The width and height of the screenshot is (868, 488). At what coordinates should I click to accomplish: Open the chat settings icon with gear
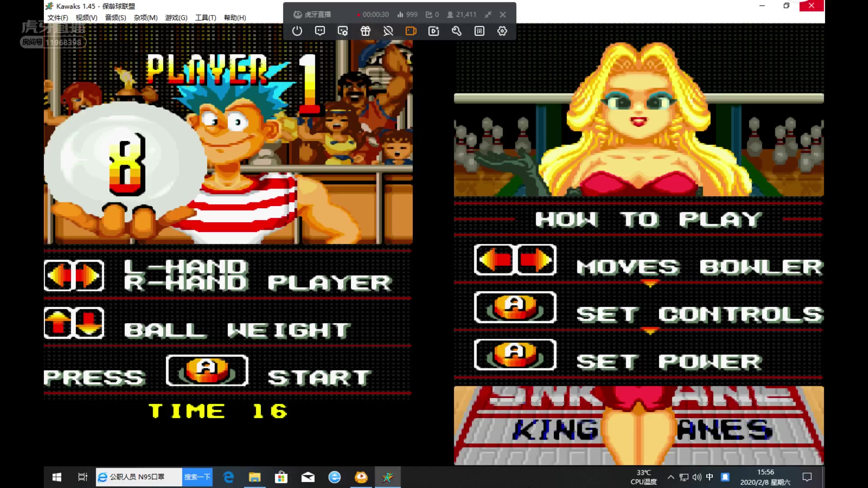[343, 31]
